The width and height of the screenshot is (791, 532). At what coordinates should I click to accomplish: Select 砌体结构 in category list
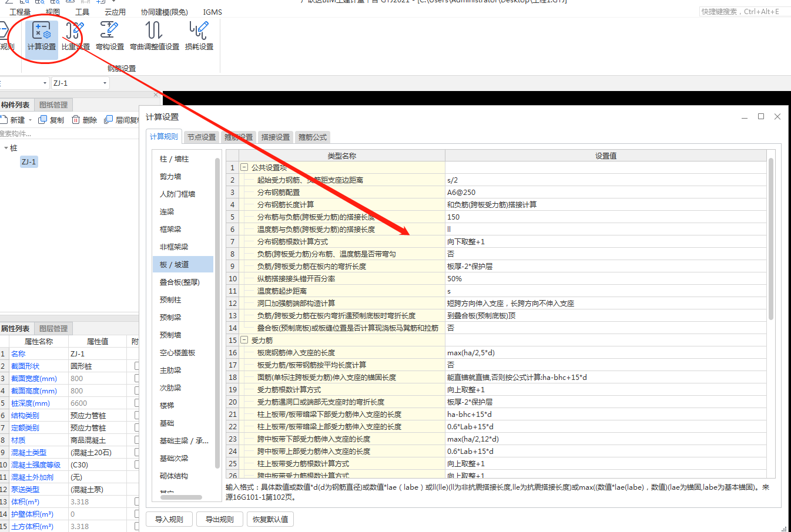click(182, 476)
